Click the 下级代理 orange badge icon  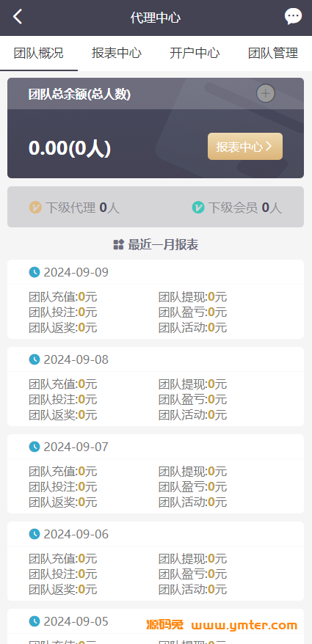(35, 208)
